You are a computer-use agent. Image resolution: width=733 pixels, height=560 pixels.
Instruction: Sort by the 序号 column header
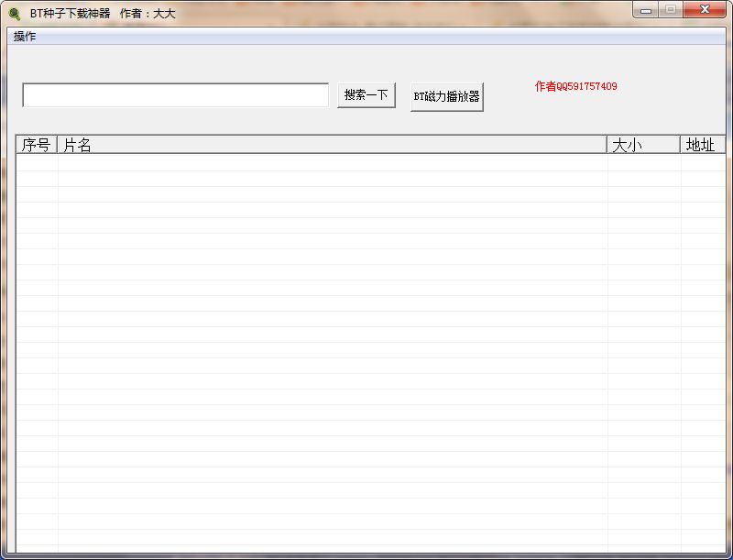point(37,145)
